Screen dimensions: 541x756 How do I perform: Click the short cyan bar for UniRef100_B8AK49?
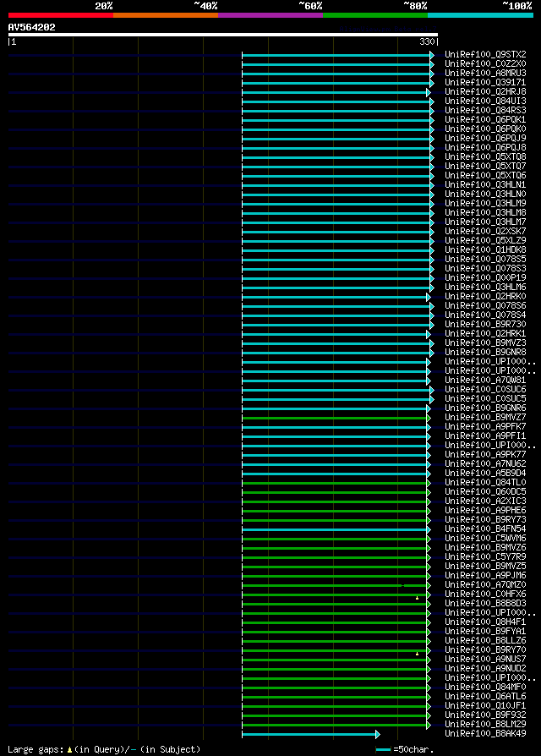coord(309,734)
